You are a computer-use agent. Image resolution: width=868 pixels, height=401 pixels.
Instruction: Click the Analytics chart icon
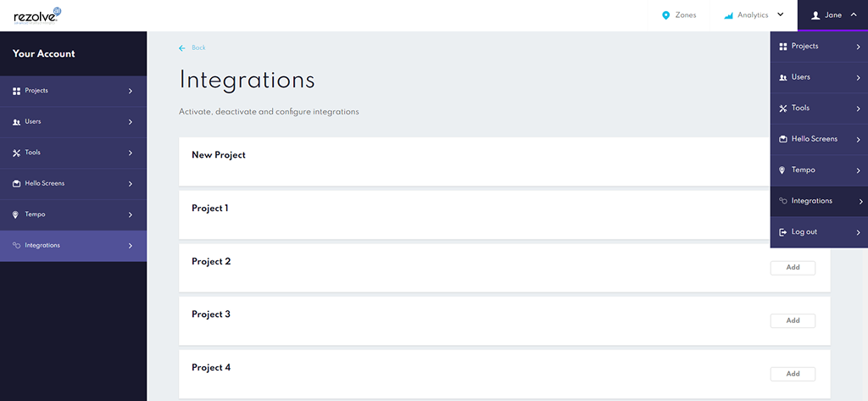728,15
